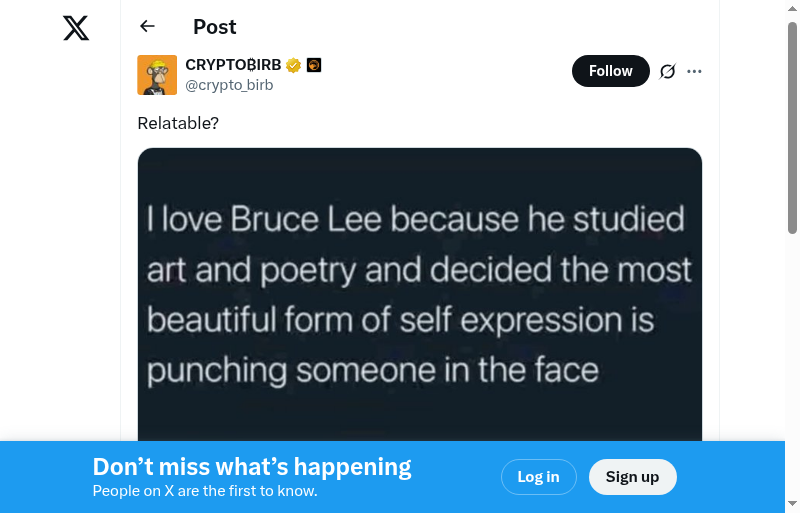Open the @crypto_birb handle link
This screenshot has height=513, width=800.
[229, 85]
